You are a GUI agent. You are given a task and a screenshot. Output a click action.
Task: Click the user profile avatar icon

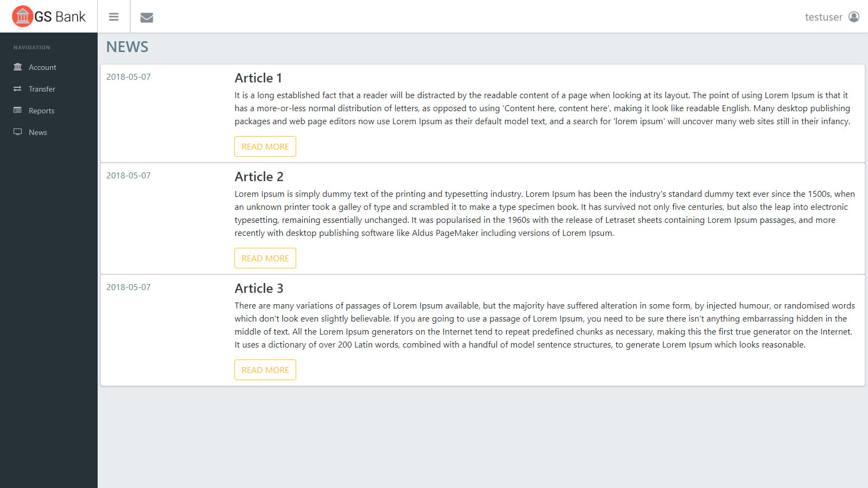tap(854, 17)
